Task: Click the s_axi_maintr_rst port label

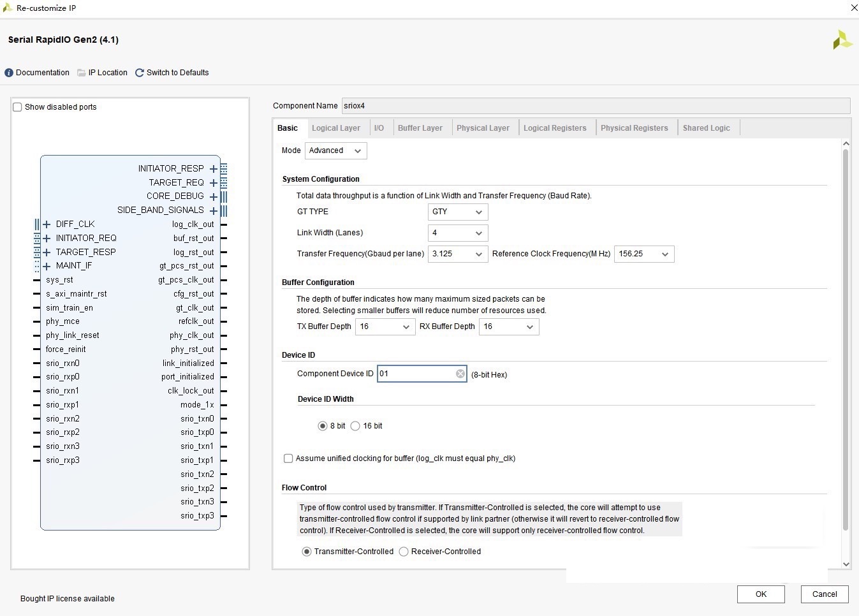Action: pyautogui.click(x=77, y=294)
